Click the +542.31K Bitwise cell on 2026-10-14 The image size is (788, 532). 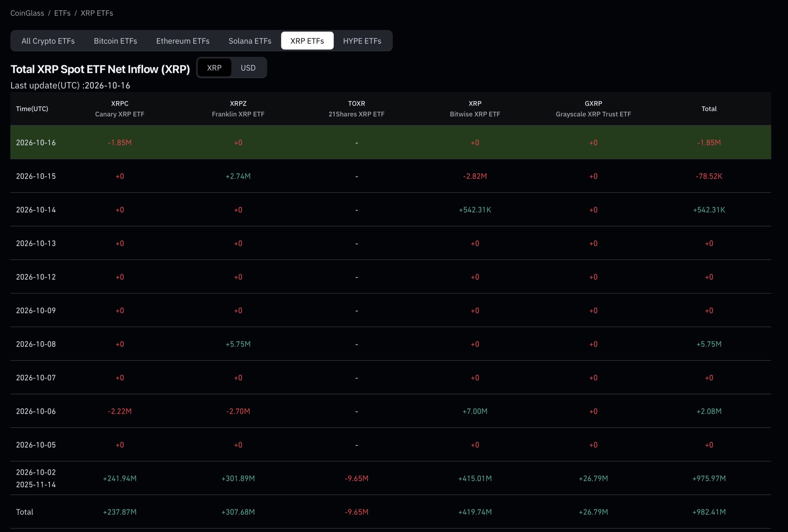coord(475,210)
